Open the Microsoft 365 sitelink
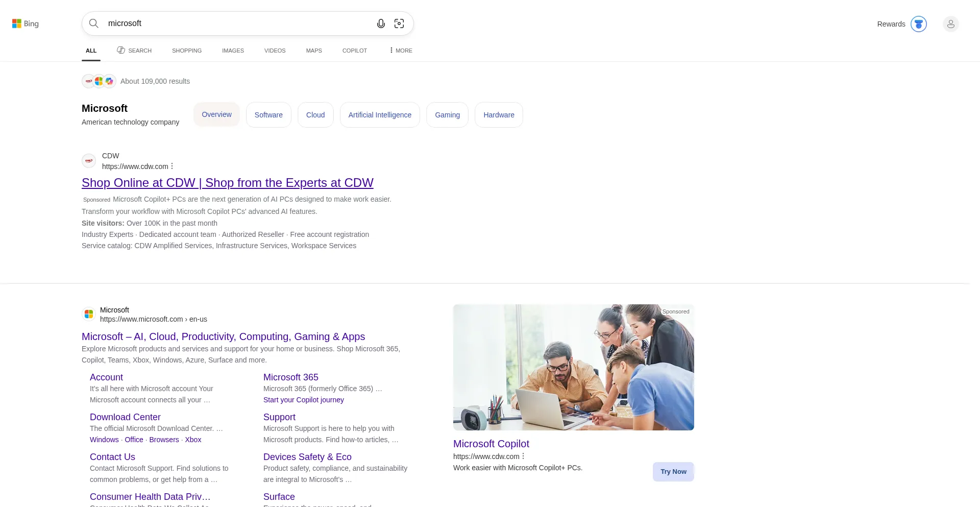Viewport: 980px width, 507px height. coord(291,377)
